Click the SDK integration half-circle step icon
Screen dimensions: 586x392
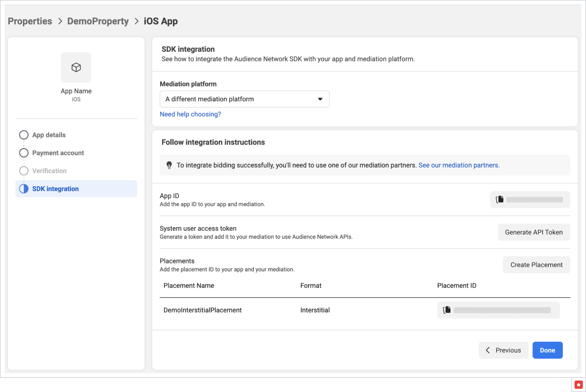pyautogui.click(x=24, y=189)
